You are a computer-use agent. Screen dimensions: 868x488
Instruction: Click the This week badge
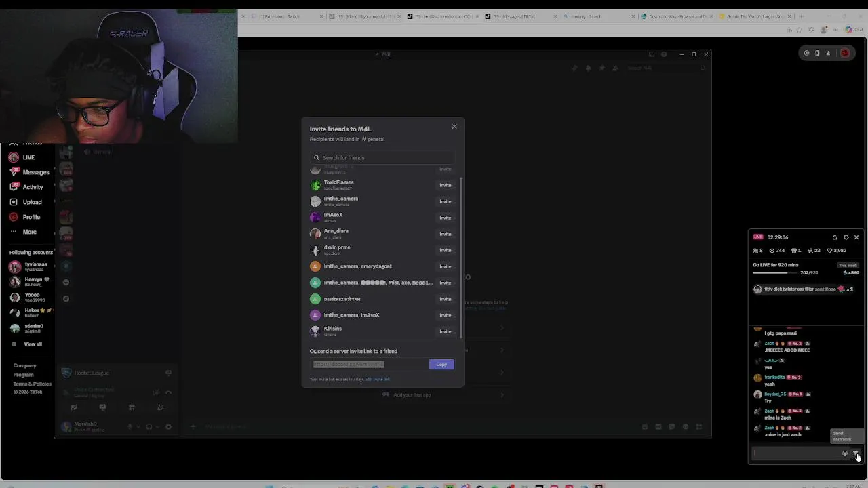coord(848,265)
